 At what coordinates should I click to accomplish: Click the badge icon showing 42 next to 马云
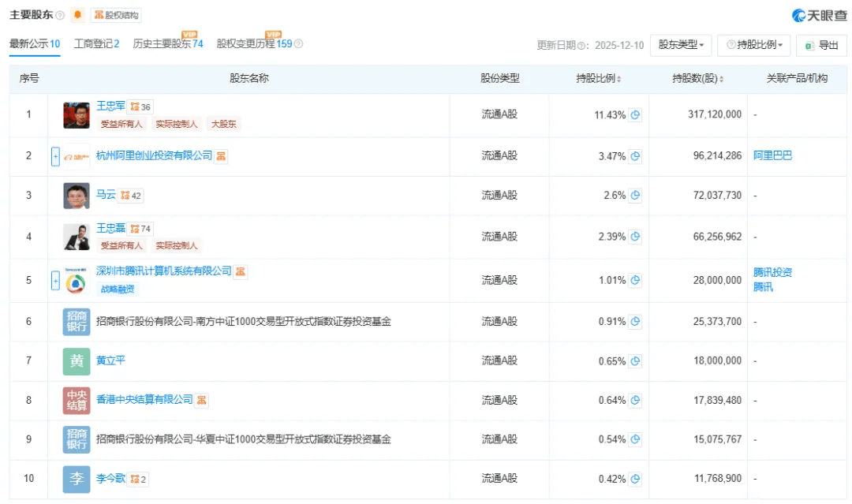click(x=131, y=196)
